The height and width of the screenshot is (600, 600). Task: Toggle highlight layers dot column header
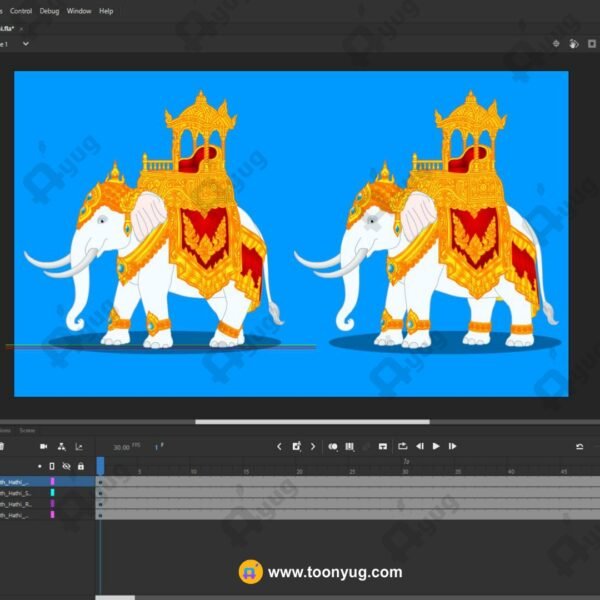(39, 466)
